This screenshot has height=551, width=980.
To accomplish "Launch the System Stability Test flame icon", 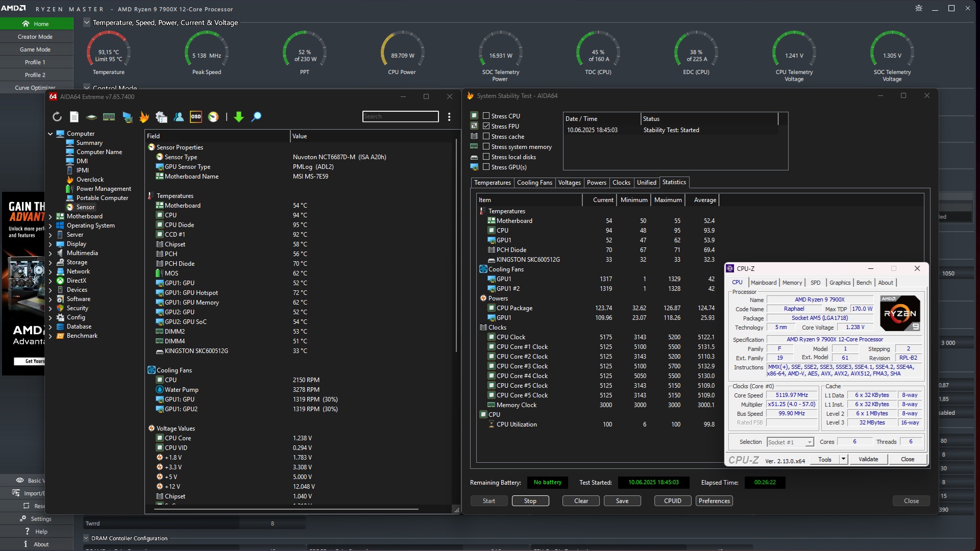I will coord(144,117).
